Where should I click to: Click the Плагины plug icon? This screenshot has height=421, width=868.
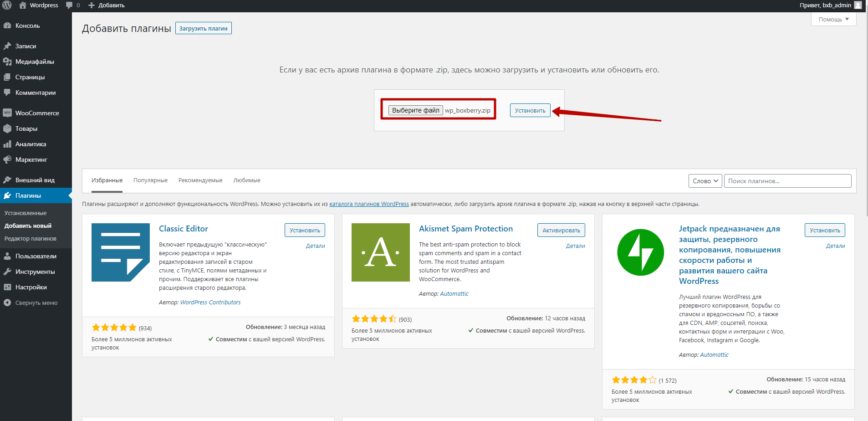(7, 195)
